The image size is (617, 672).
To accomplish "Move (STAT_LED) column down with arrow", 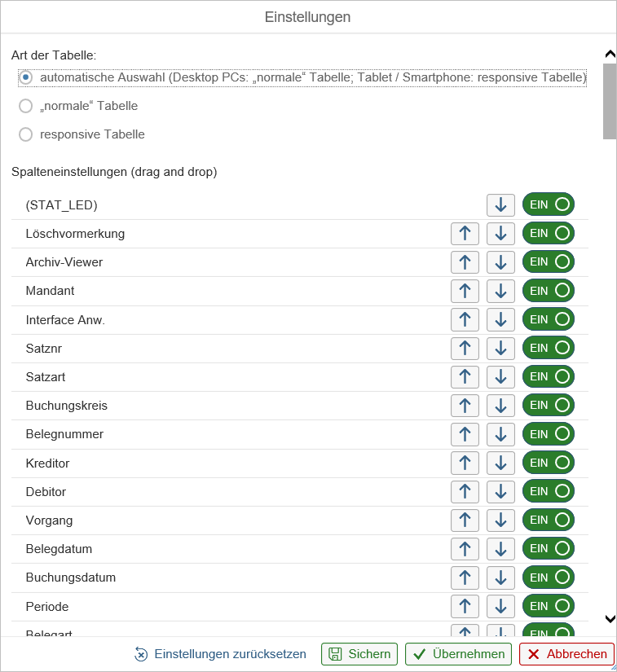I will click(500, 205).
